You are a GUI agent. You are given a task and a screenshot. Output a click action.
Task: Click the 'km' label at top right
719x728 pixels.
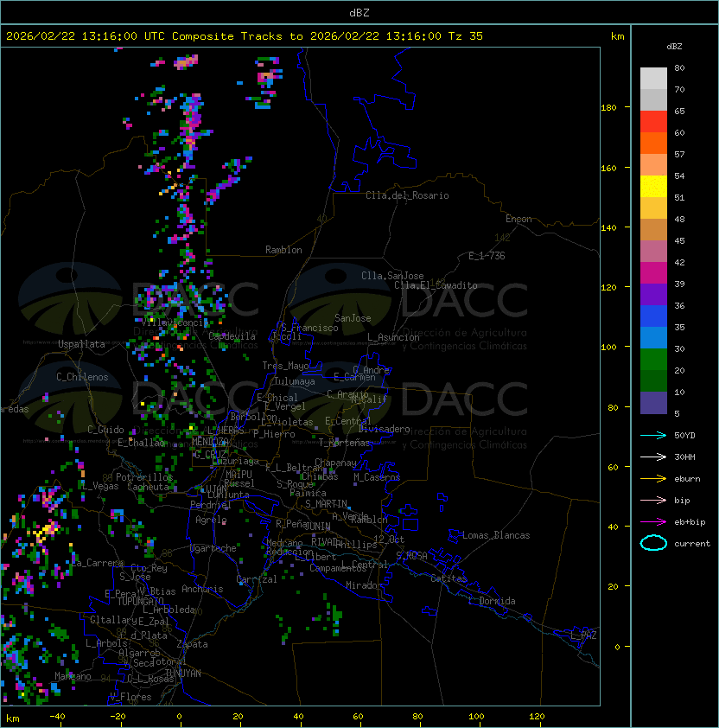[617, 36]
